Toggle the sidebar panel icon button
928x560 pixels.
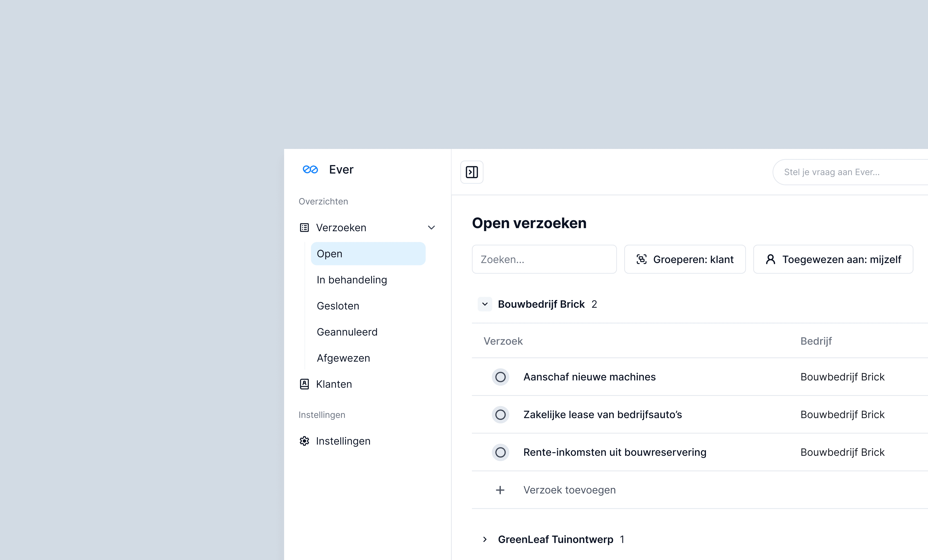coord(471,172)
